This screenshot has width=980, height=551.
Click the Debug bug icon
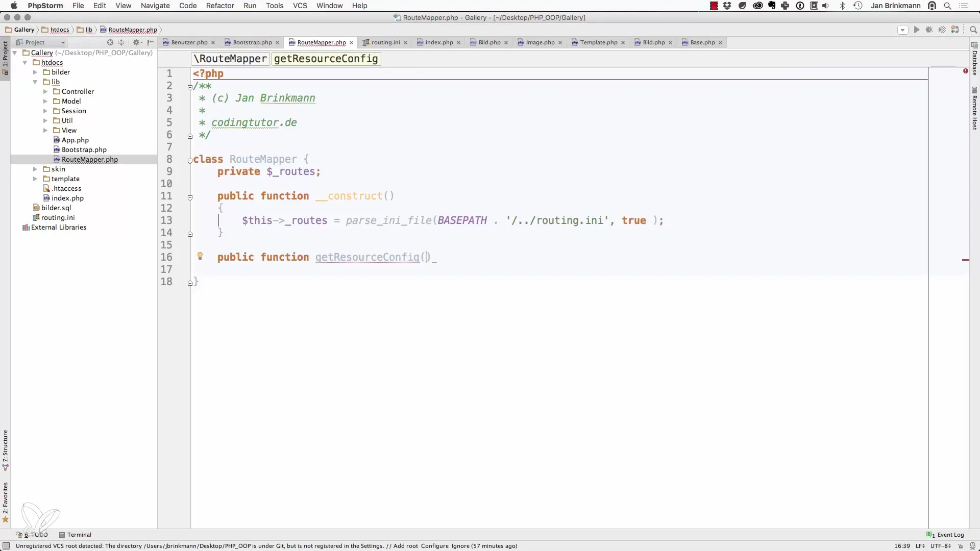[x=929, y=30]
